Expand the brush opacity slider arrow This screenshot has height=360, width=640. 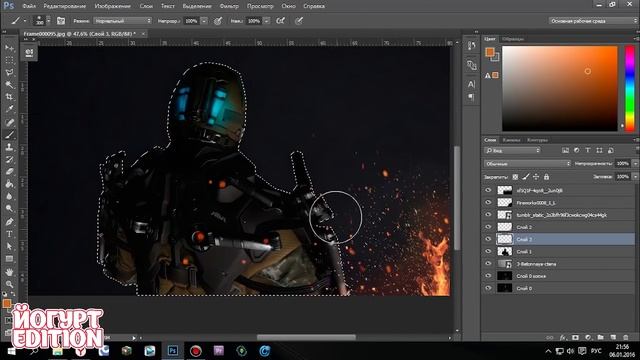click(x=204, y=21)
